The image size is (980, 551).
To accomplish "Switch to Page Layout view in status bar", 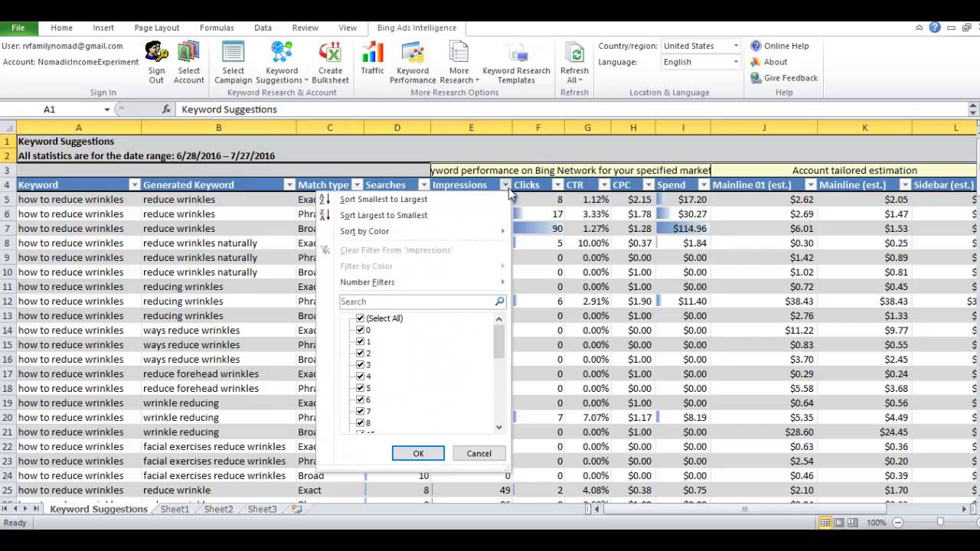I will click(840, 523).
